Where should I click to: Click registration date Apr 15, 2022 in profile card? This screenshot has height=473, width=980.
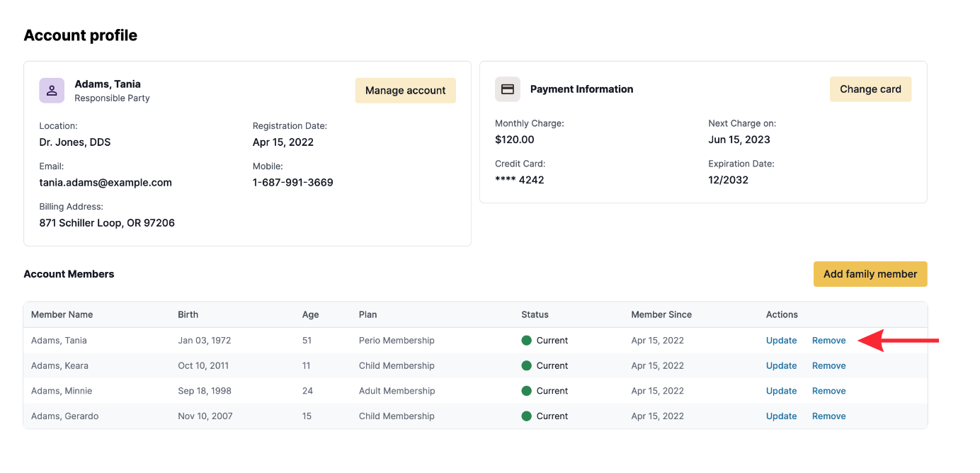[283, 142]
